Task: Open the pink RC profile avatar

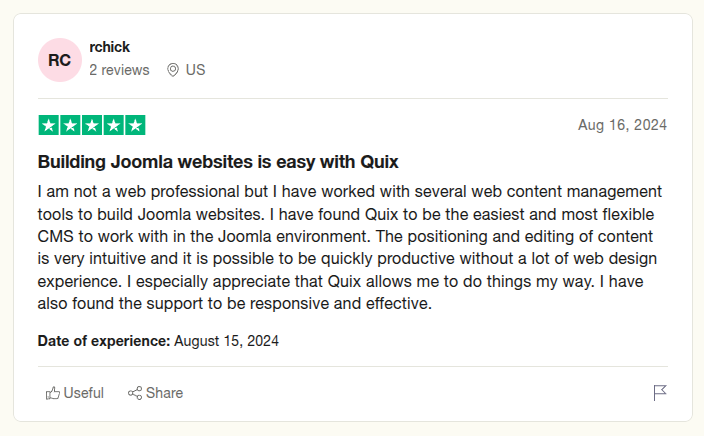Action: (60, 60)
